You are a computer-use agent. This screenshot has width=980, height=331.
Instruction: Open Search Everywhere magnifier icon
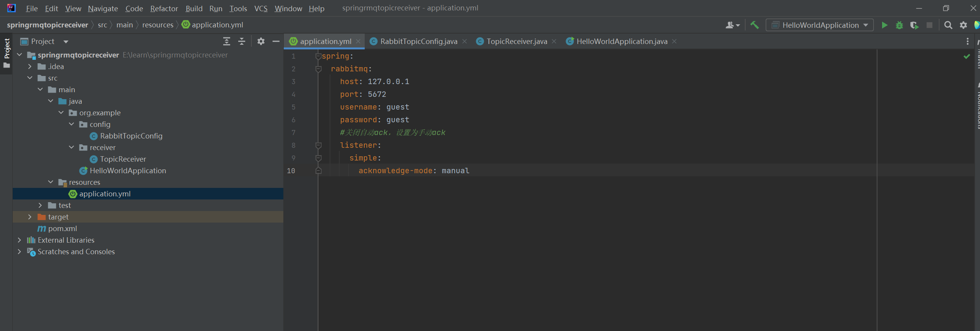click(x=948, y=25)
